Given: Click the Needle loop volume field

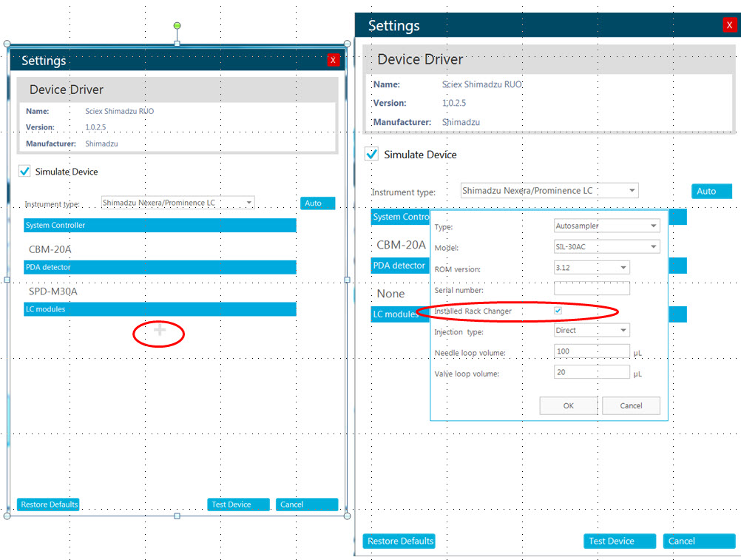Looking at the screenshot, I should (x=592, y=351).
